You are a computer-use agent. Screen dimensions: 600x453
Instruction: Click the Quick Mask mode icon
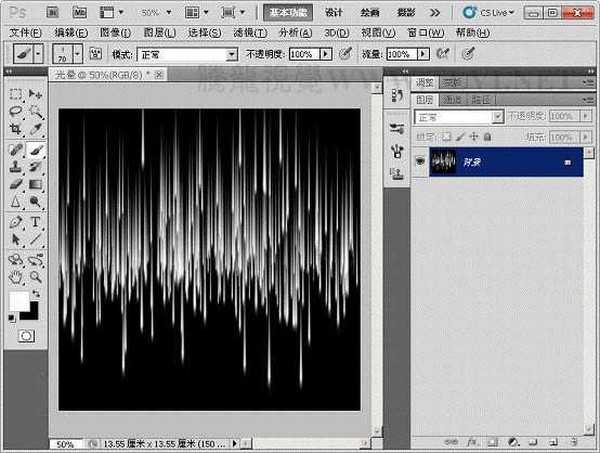pos(25,336)
